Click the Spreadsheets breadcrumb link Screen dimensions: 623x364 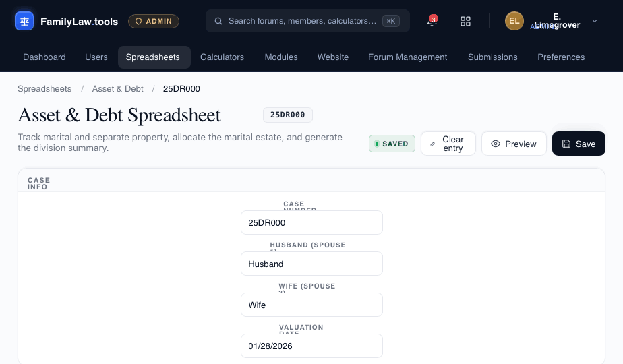[44, 88]
